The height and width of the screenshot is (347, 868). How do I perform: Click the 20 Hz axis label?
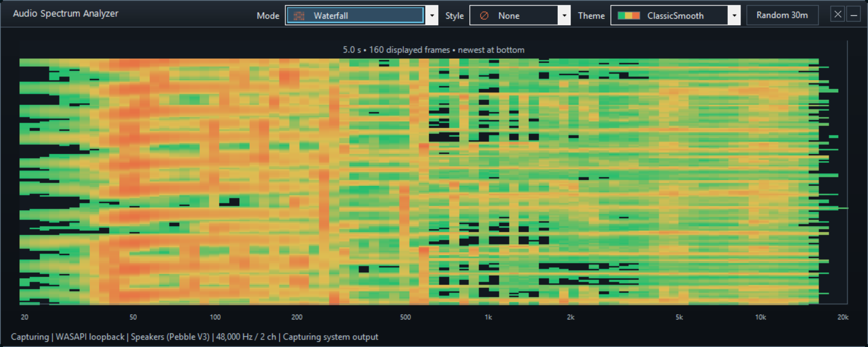coord(25,317)
